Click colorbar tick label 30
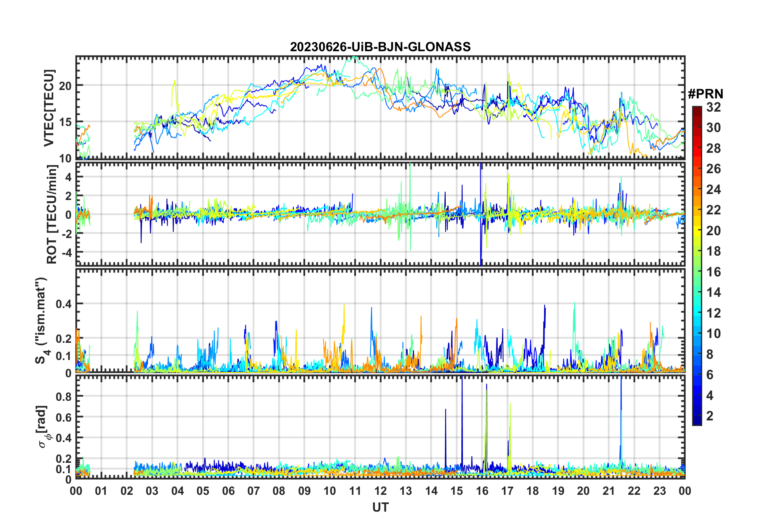 [713, 128]
